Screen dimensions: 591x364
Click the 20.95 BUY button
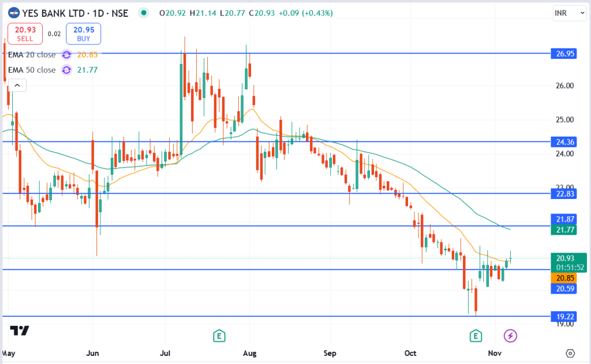(83, 34)
